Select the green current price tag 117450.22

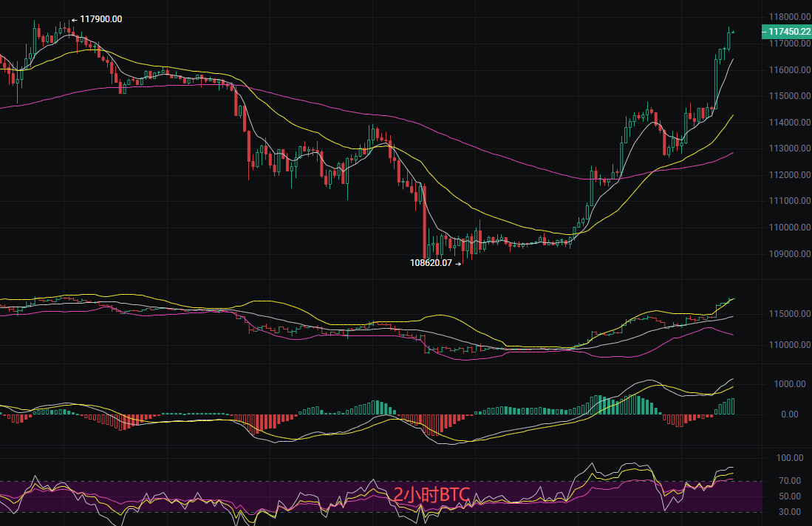(x=785, y=32)
